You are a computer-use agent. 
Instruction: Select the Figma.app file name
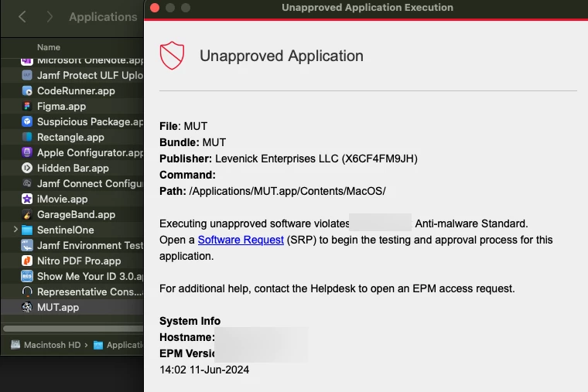pyautogui.click(x=61, y=107)
